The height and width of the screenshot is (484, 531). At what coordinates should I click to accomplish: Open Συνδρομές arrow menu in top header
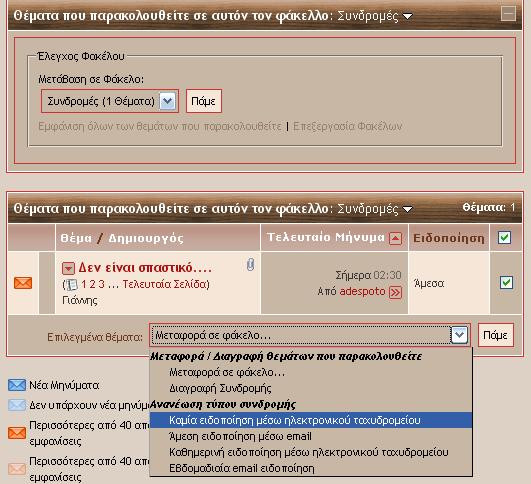tap(407, 16)
